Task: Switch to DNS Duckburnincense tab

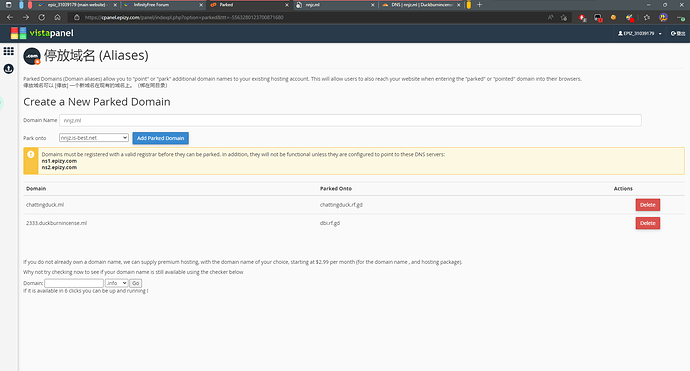Action: (x=420, y=5)
